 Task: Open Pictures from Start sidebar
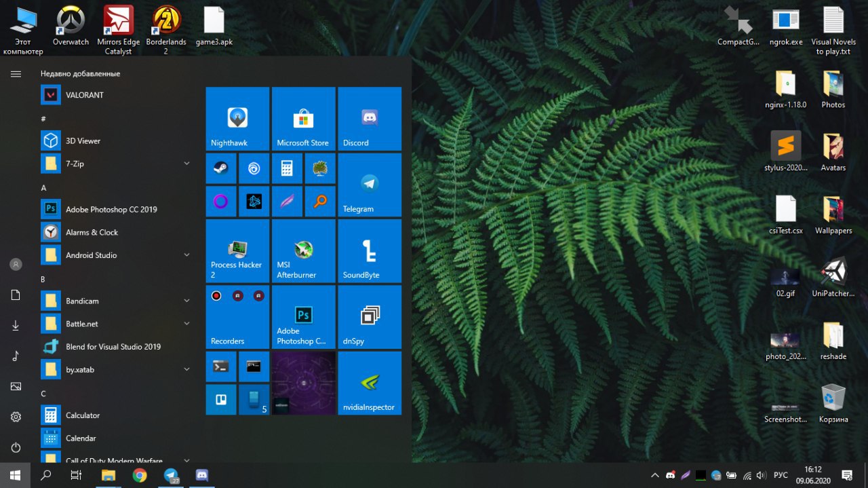pyautogui.click(x=16, y=386)
